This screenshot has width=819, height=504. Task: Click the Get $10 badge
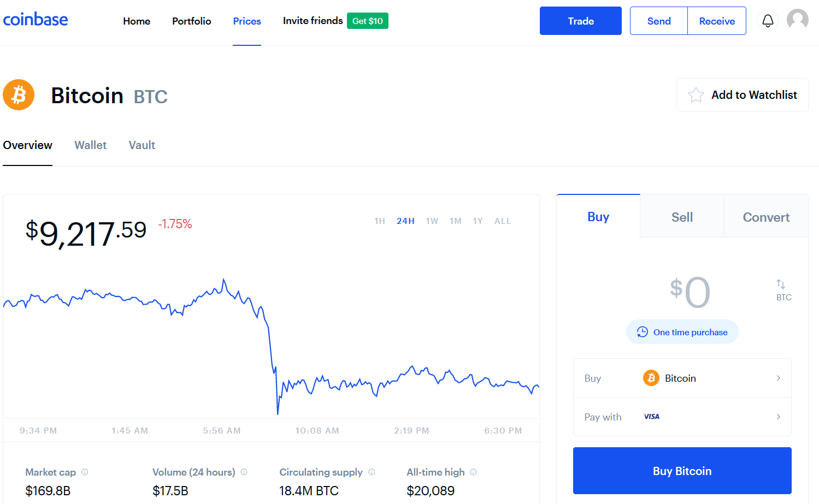pos(368,21)
